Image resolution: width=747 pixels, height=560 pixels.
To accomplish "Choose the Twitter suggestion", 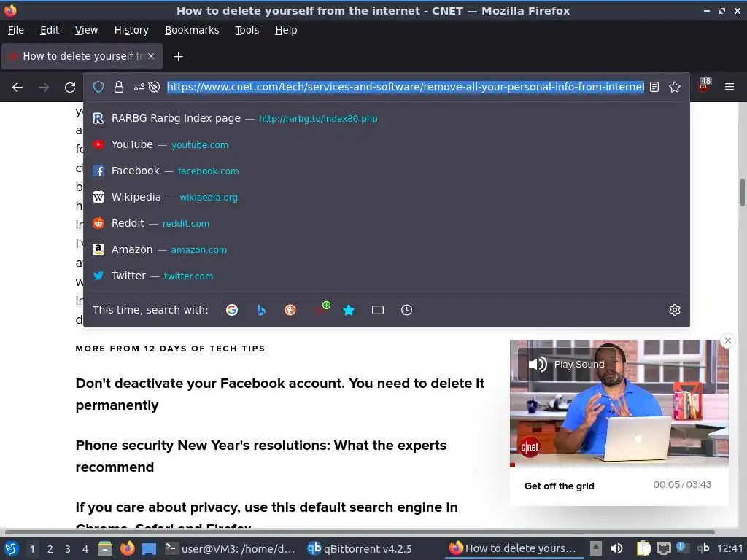I will click(x=387, y=276).
